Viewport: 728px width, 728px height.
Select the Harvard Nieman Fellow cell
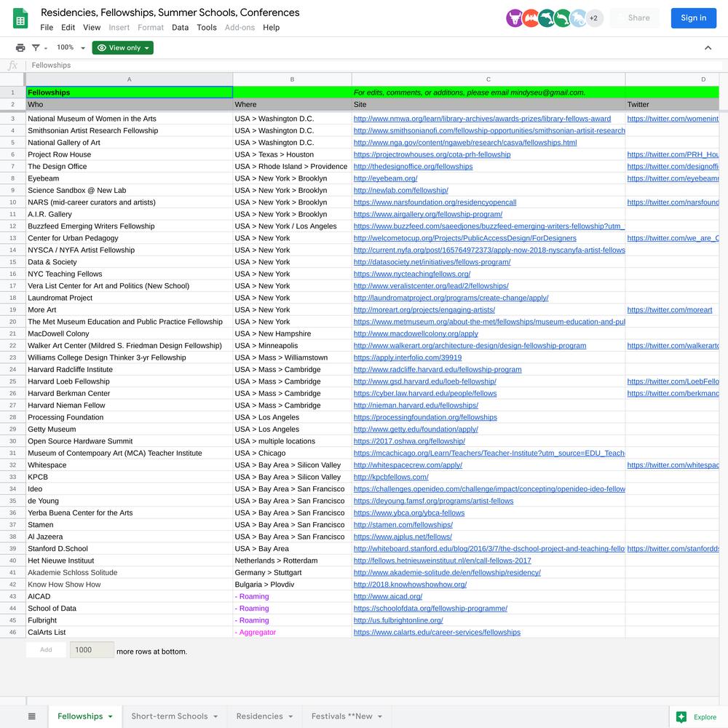click(129, 405)
